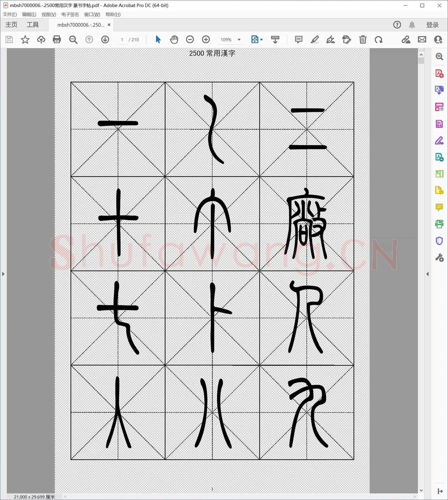This screenshot has width=448, height=500.
Task: Click the Save file icon
Action: click(x=9, y=39)
